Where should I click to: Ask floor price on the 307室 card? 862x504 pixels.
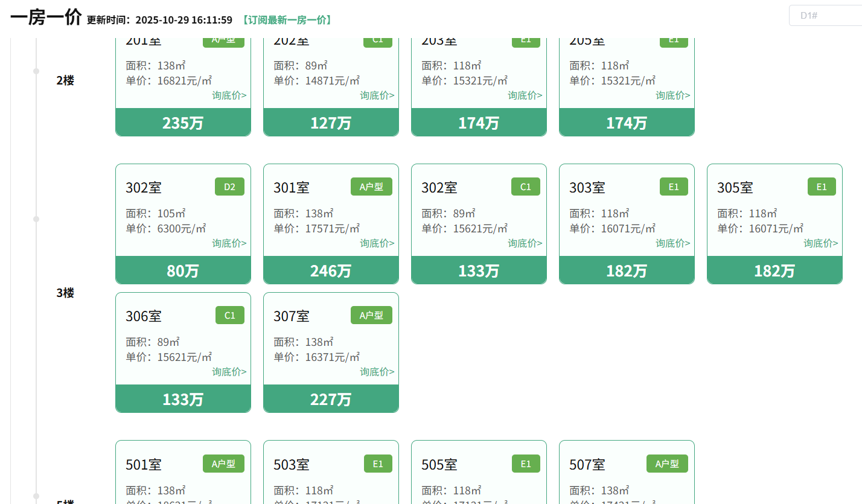pyautogui.click(x=377, y=372)
